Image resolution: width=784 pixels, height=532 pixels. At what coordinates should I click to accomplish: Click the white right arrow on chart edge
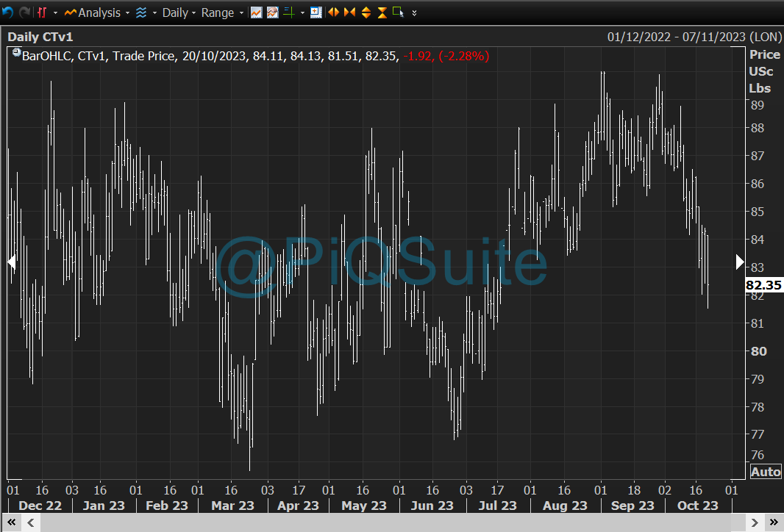click(x=740, y=262)
